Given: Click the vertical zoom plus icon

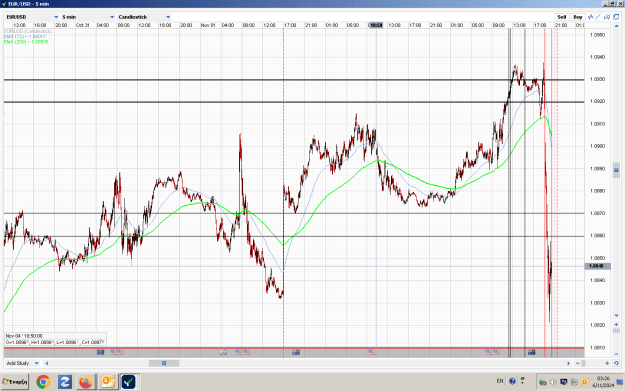Looking at the screenshot, I should [x=616, y=325].
